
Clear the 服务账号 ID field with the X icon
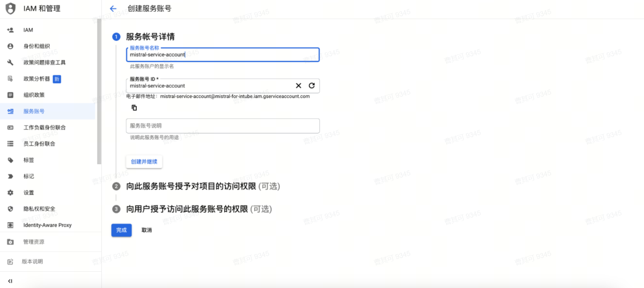tap(298, 86)
